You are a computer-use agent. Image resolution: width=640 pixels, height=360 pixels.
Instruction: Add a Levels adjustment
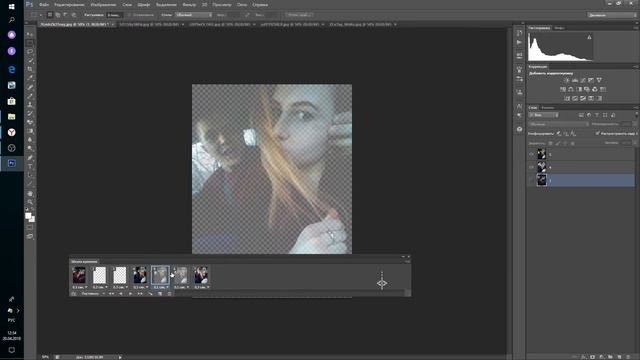click(x=575, y=80)
